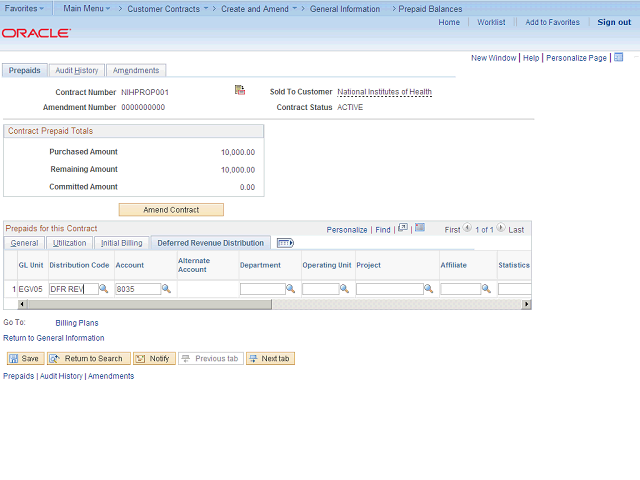This screenshot has width=640, height=480.
Task: Click Project lookup magnifier
Action: pyautogui.click(x=429, y=289)
